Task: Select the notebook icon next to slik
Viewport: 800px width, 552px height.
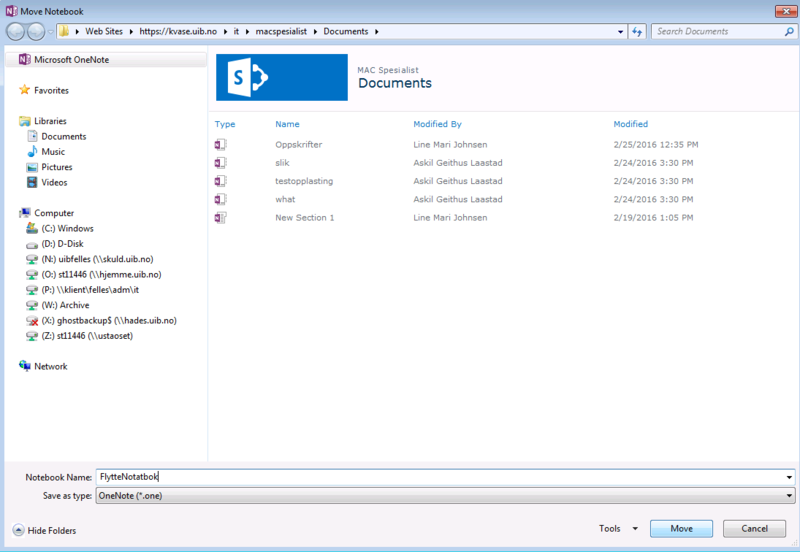Action: pos(221,163)
